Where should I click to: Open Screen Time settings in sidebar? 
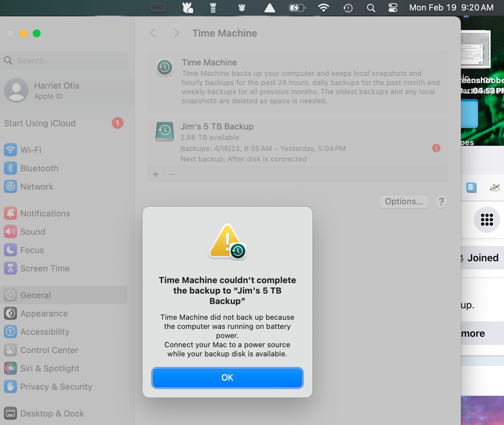(64, 268)
